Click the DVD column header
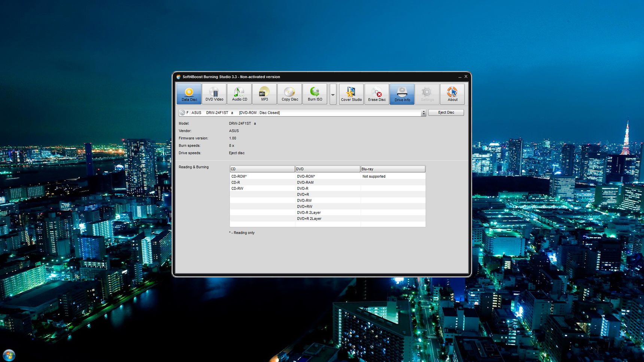Screen dimensions: 644x362 [328, 169]
